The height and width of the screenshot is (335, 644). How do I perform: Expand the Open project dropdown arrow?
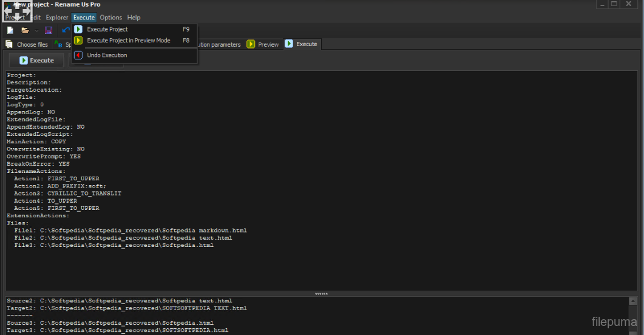(36, 30)
